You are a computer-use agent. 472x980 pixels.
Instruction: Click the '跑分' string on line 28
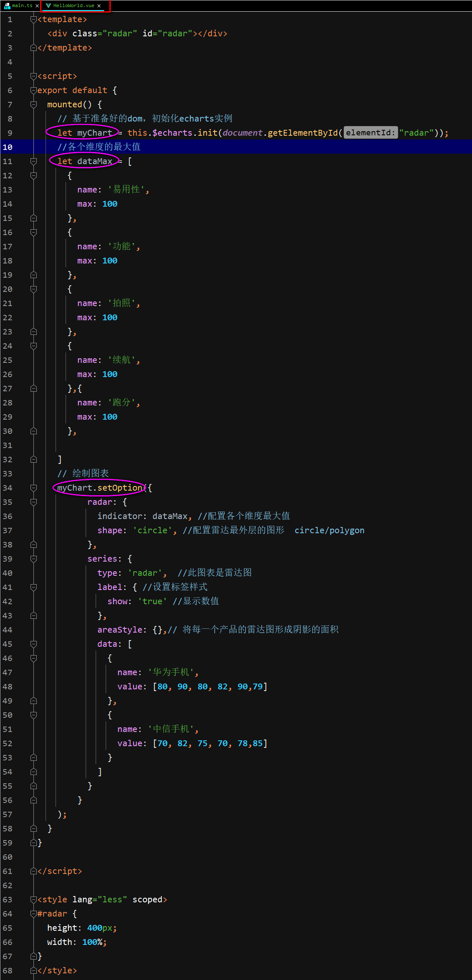click(x=122, y=403)
